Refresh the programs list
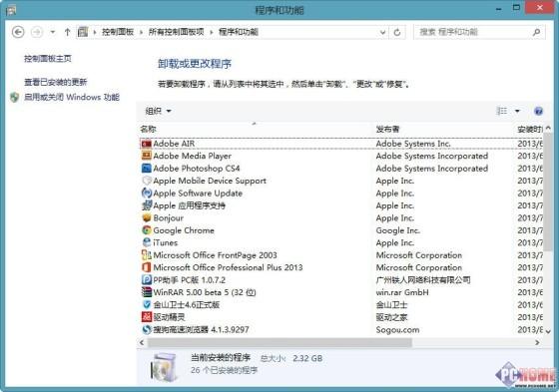The image size is (559, 392). [397, 33]
